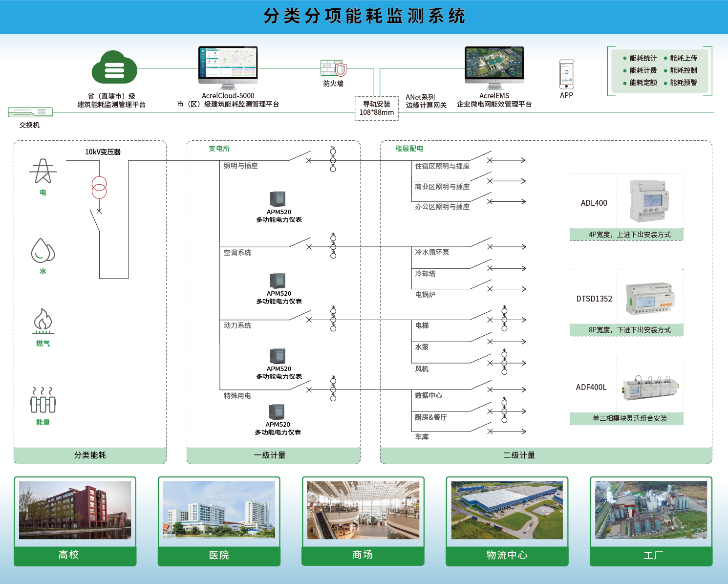Click the 高校 campus photo
The height and width of the screenshot is (584, 728).
click(x=75, y=510)
